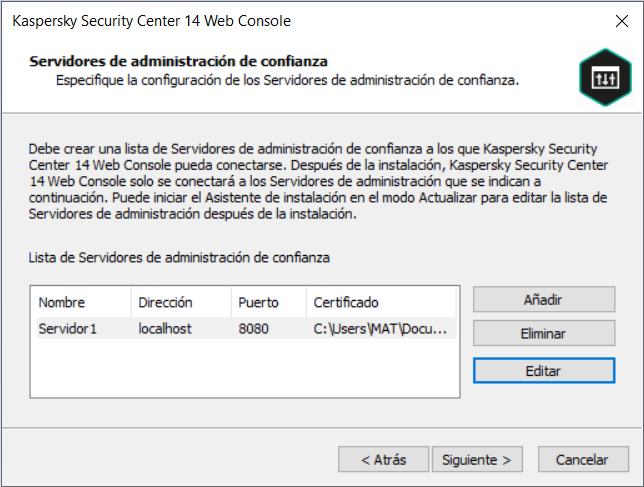644x487 pixels.
Task: Click the Lista de Servidores label
Action: [180, 258]
